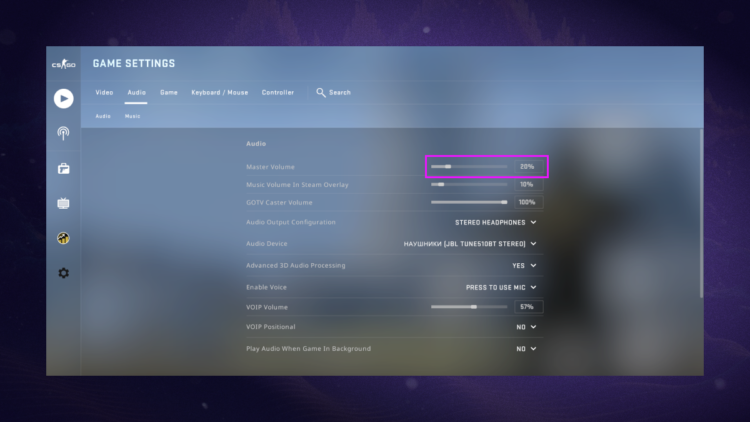Open the Play menu from sidebar
The height and width of the screenshot is (422, 750).
(64, 99)
